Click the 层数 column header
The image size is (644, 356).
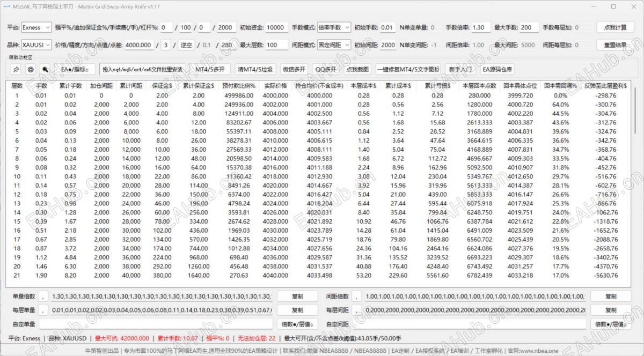pos(17,85)
